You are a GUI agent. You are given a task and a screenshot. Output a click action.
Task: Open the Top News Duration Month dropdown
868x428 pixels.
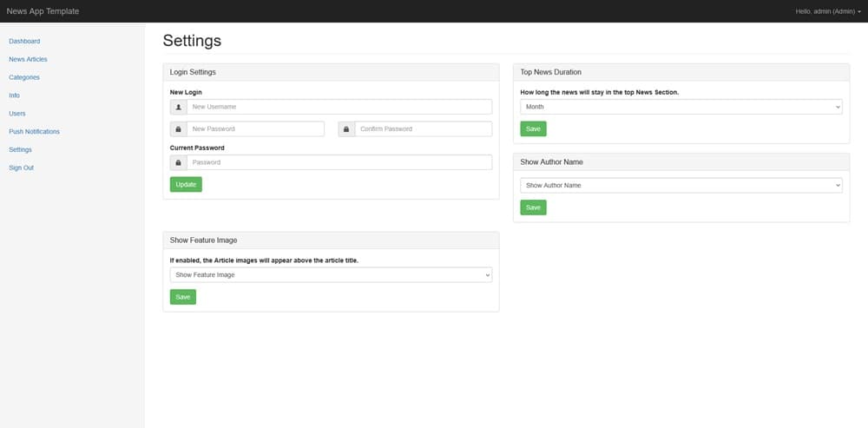[681, 107]
